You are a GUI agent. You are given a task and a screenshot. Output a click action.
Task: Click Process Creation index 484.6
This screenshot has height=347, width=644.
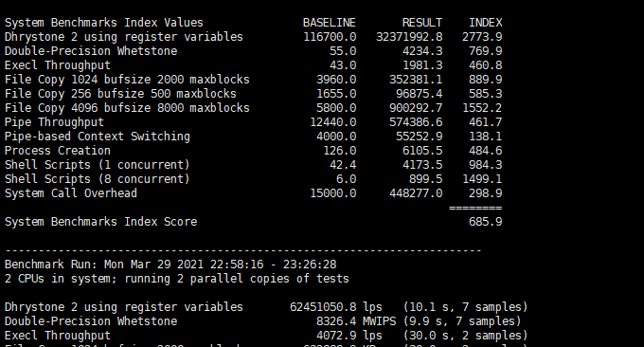pyautogui.click(x=486, y=151)
